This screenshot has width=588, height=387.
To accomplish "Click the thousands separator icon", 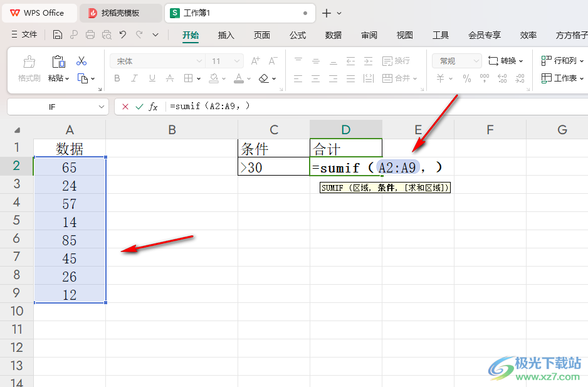I will 484,78.
